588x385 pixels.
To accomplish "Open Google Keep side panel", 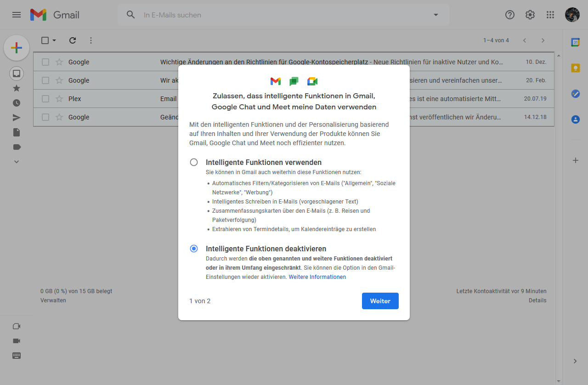I will coord(575,68).
